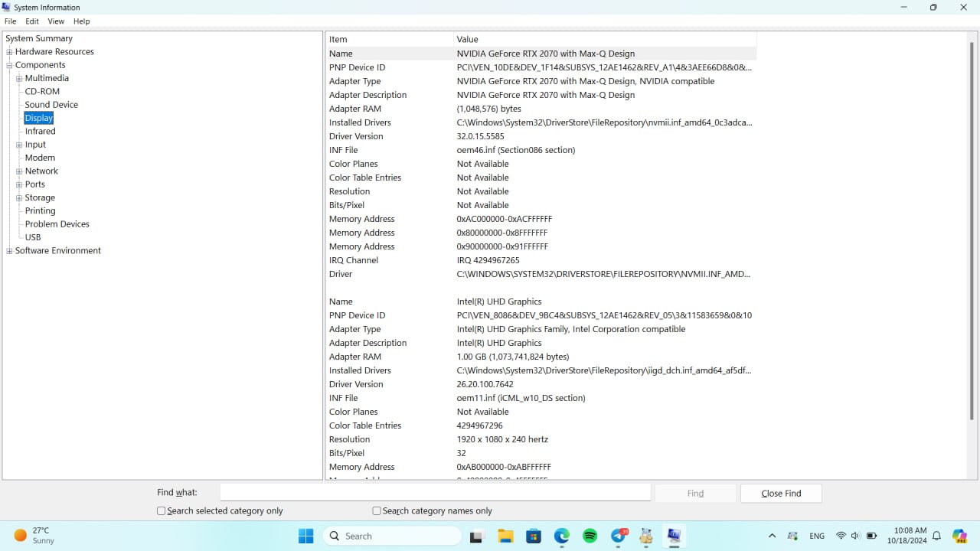The height and width of the screenshot is (551, 980).
Task: Collapse the Components tree node
Action: (x=10, y=65)
